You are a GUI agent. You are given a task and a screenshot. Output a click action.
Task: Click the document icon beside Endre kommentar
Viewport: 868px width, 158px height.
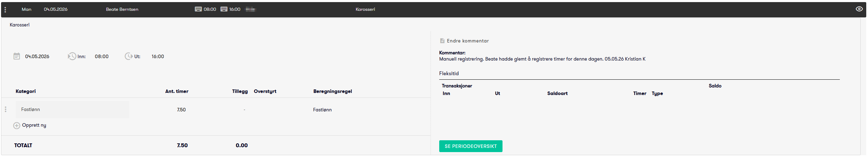442,41
